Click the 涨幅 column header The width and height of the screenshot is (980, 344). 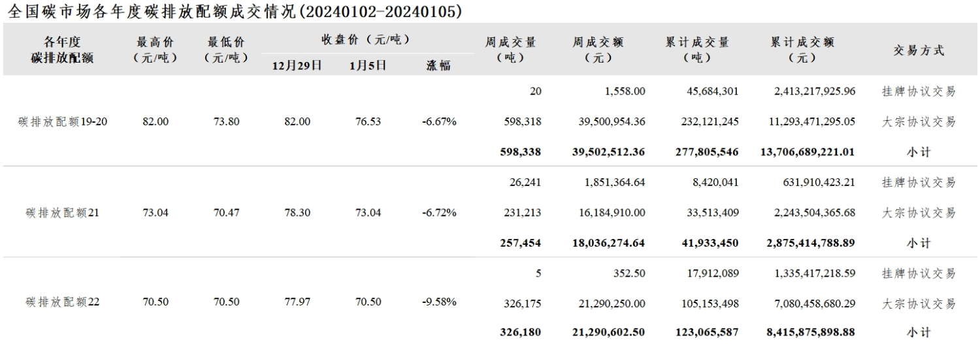pos(439,65)
